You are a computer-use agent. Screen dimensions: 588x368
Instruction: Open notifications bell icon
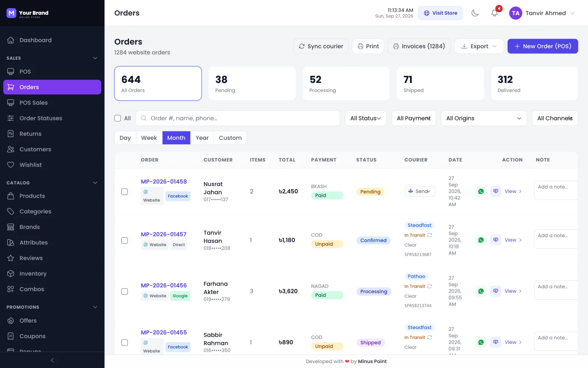(494, 13)
